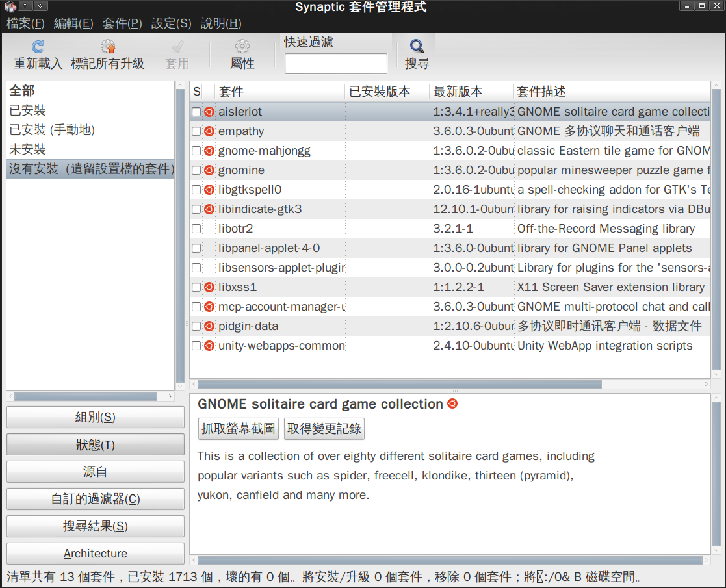Viewport: 726px width, 588px height.
Task: Click the Ubuntu icon beside libindicate-gtk3
Action: point(209,209)
